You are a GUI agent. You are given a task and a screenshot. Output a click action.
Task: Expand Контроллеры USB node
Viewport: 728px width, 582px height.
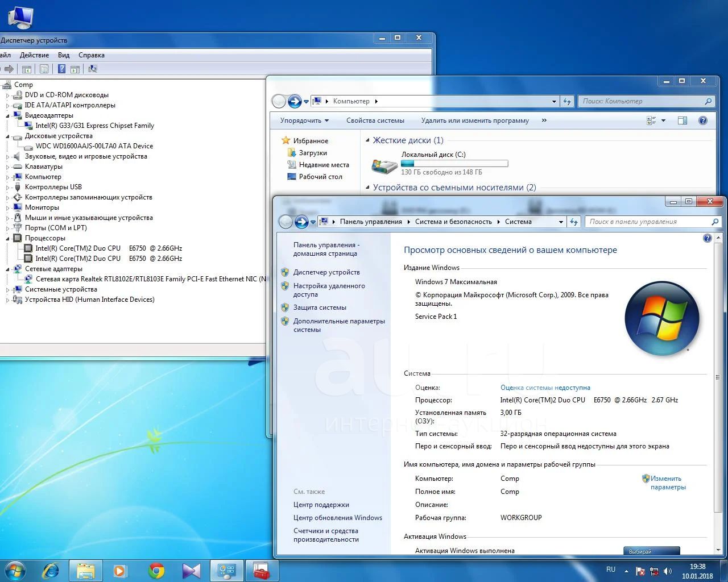point(7,187)
